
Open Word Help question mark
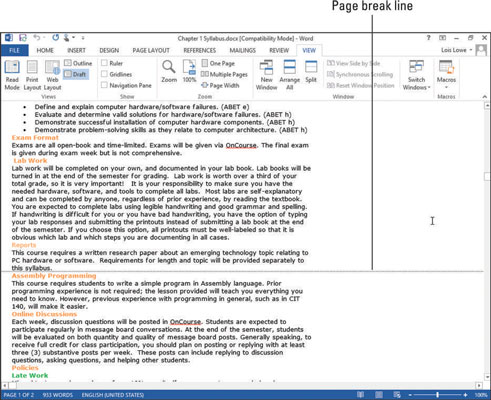click(429, 38)
